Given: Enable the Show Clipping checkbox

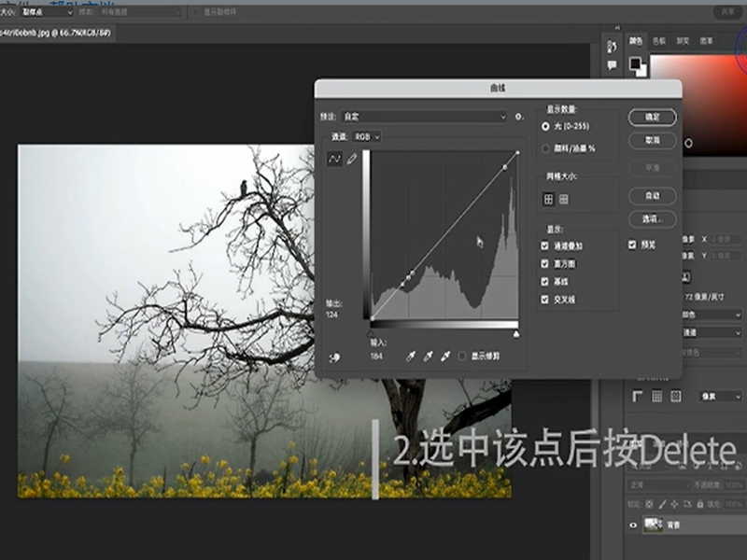Looking at the screenshot, I should tap(462, 356).
